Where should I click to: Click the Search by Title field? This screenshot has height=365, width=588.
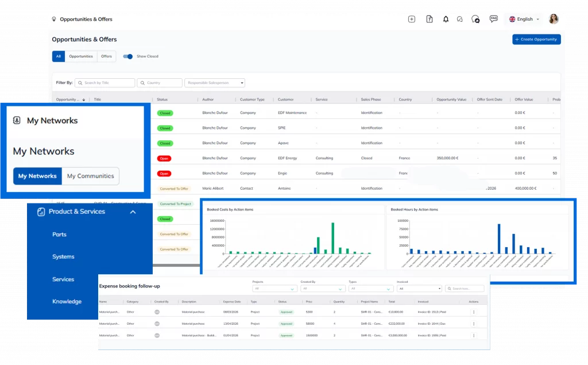[x=105, y=83]
